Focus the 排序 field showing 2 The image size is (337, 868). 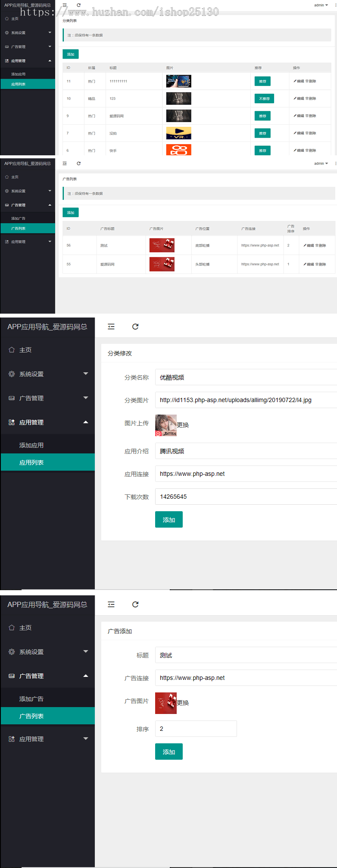(196, 729)
